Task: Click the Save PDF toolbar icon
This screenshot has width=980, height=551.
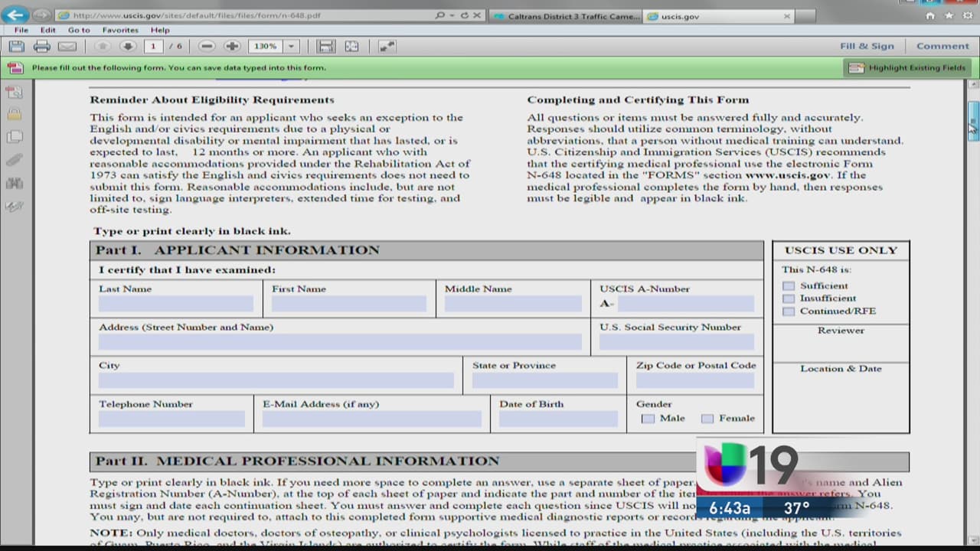Action: tap(16, 47)
